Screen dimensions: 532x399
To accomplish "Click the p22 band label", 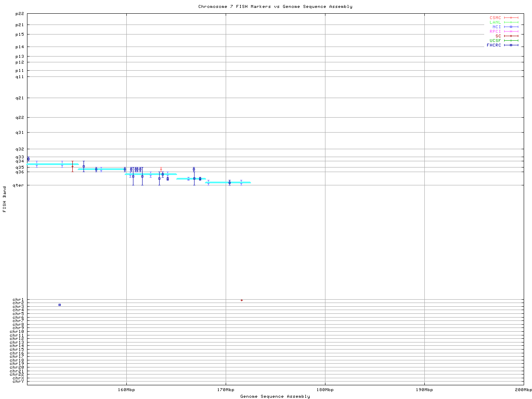I will point(20,14).
